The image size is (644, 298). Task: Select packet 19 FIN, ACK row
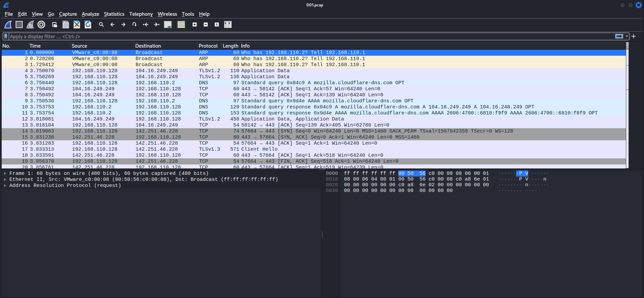point(314,161)
